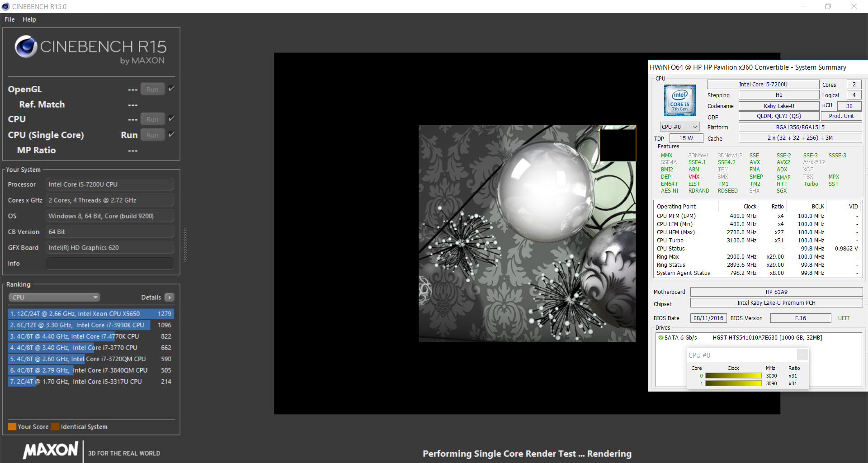Image resolution: width=868 pixels, height=463 pixels.
Task: Click the Core 1 clock bar
Action: coord(733,383)
